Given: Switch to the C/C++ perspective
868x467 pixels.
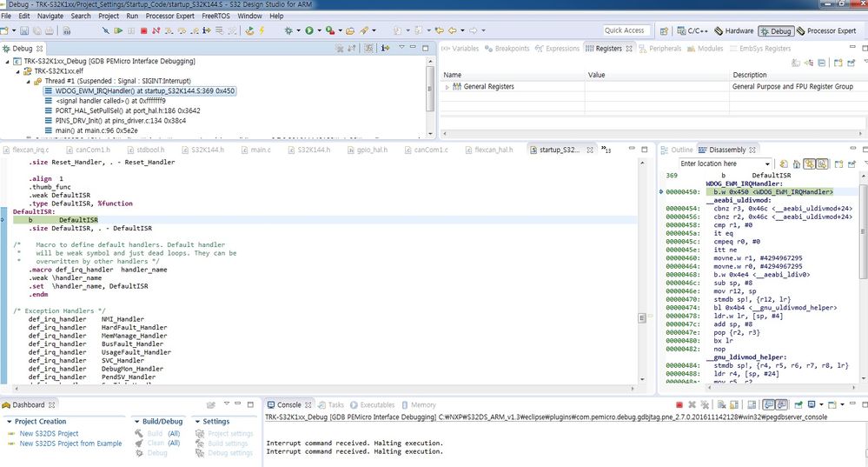Looking at the screenshot, I should (x=692, y=31).
